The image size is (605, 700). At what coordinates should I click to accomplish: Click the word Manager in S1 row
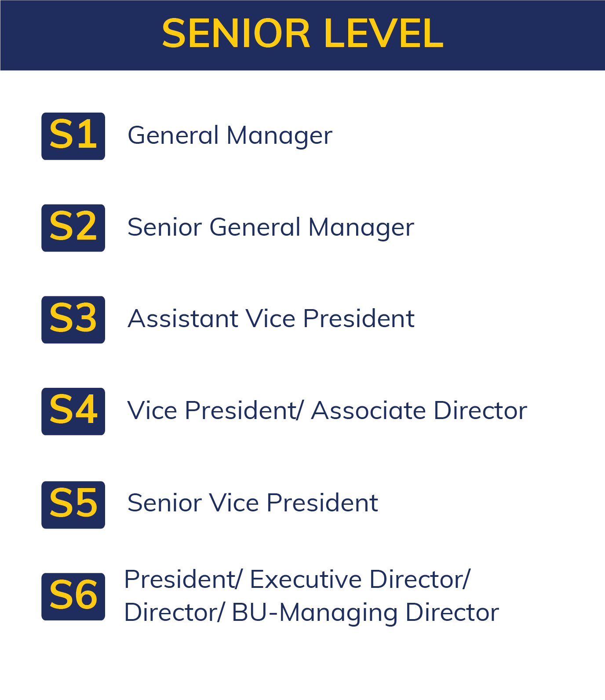pyautogui.click(x=280, y=135)
